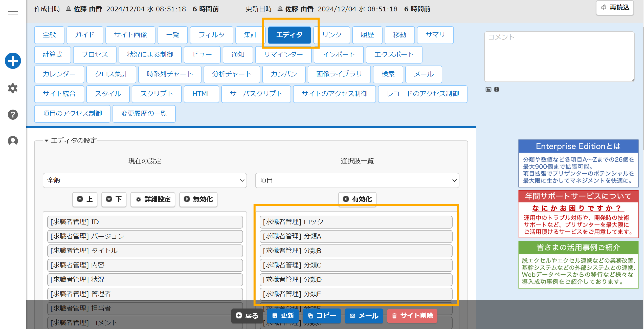Viewport: 644px width, 329px height.
Task: Select [求職者管理] タイトル in current settings
Action: click(x=145, y=251)
